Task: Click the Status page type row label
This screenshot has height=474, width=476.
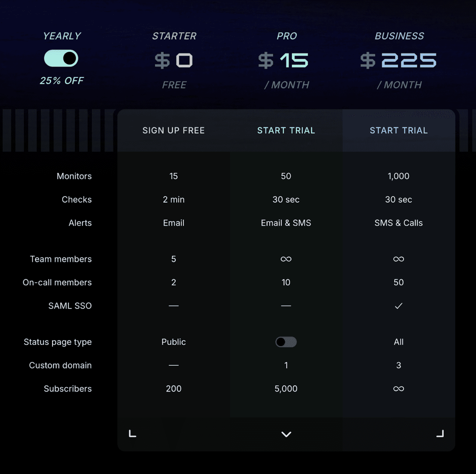Action: click(58, 342)
